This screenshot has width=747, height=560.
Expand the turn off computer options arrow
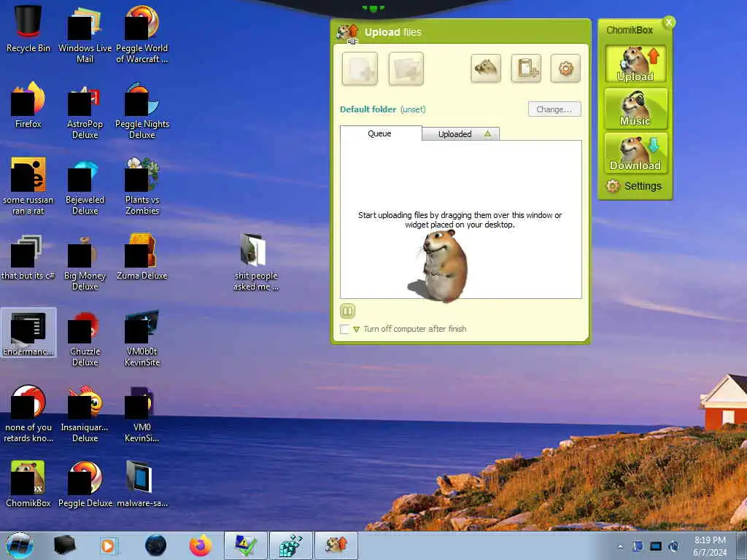pyautogui.click(x=356, y=329)
